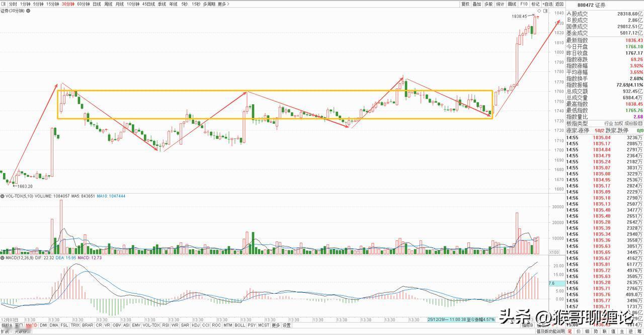This screenshot has width=644, height=335.
Task: Switch to 60分钟 period
Action: click(84, 4)
